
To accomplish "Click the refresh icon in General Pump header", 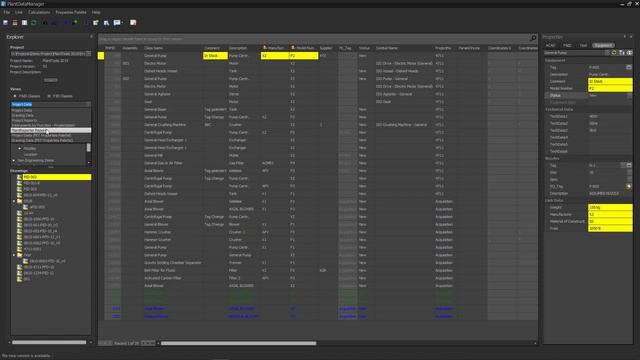I will coord(614,53).
